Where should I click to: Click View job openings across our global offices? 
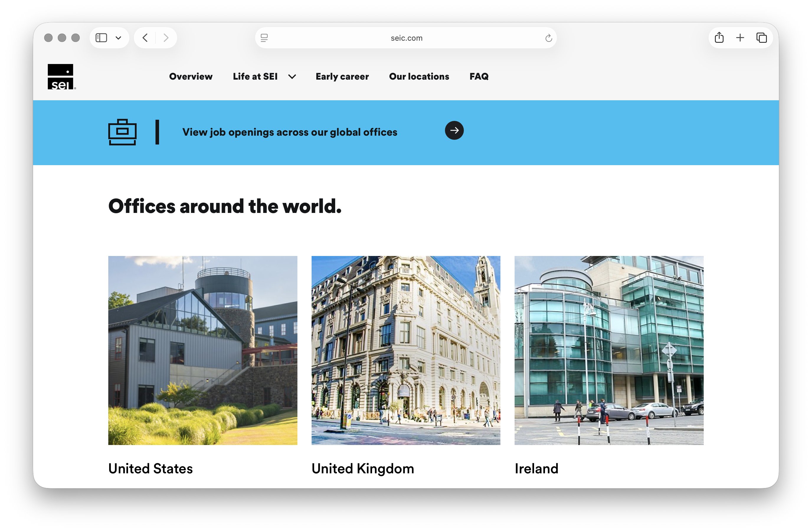point(290,132)
